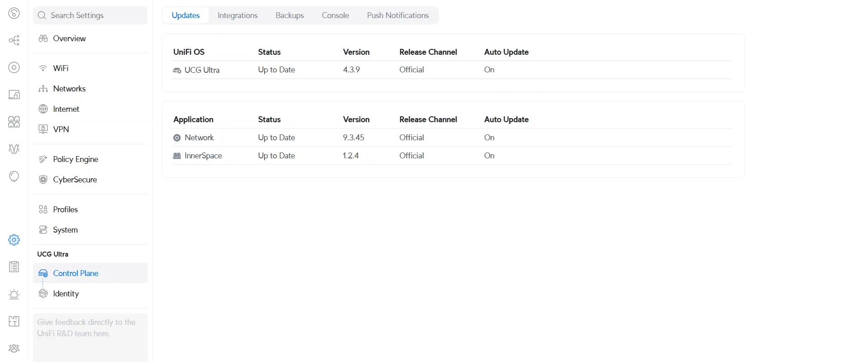Click the UniFi Devices circle icon
Screen dimensions: 868x362
(14, 68)
